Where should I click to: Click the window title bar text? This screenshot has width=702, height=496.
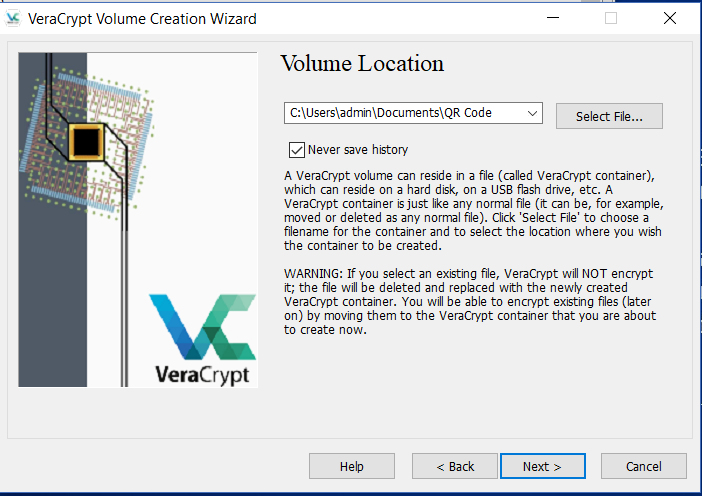[142, 18]
